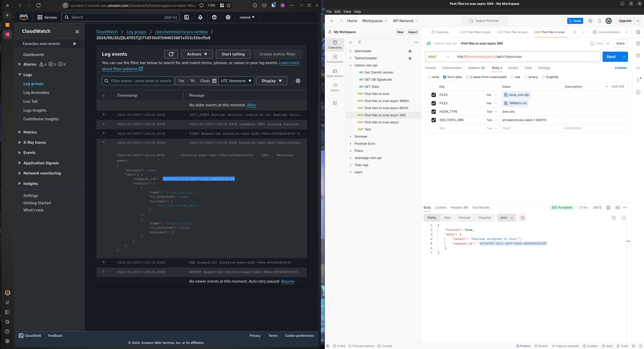644x349 pixels.
Task: Click browser reload page button
Action: [x=38, y=5]
